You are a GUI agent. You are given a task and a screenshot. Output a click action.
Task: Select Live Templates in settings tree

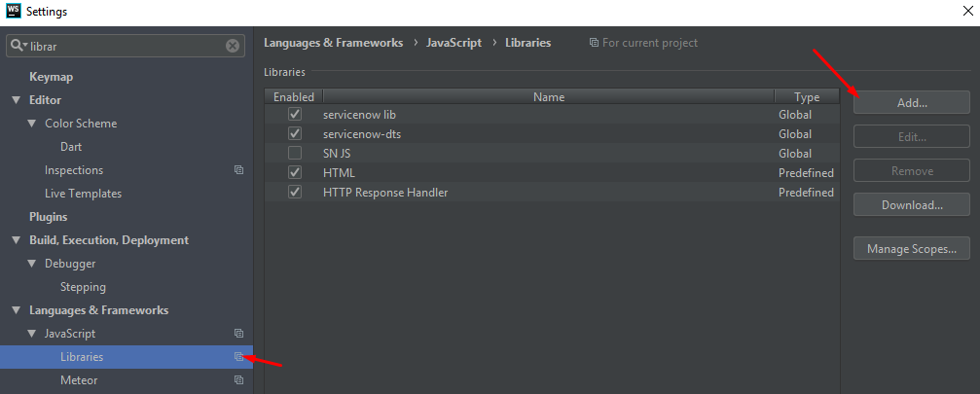click(83, 194)
